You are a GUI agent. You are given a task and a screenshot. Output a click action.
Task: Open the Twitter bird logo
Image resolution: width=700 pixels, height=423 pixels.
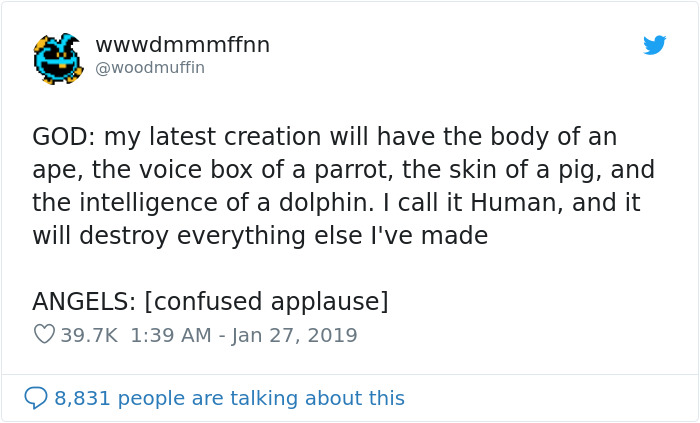tap(654, 45)
